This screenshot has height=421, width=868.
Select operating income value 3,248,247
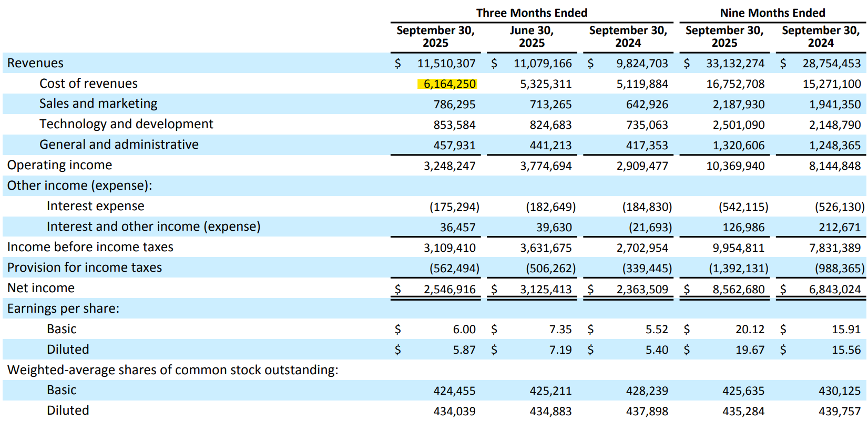pyautogui.click(x=450, y=166)
